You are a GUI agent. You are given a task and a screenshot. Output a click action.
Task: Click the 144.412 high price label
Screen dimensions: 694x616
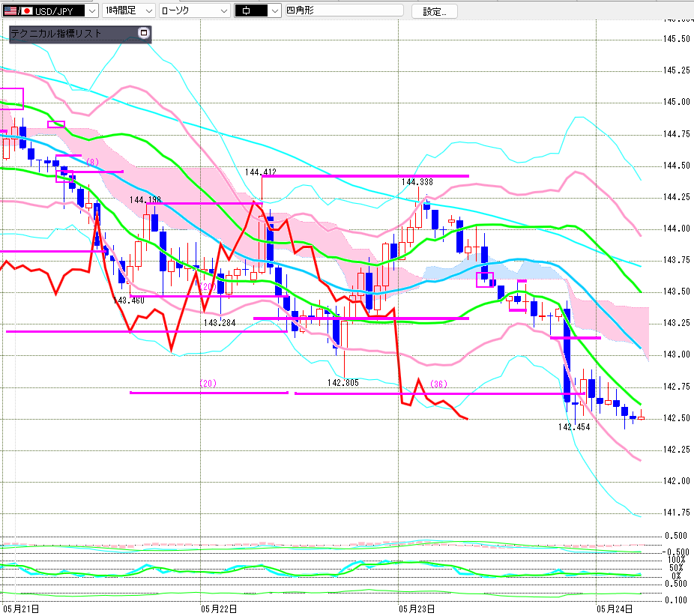pyautogui.click(x=261, y=172)
